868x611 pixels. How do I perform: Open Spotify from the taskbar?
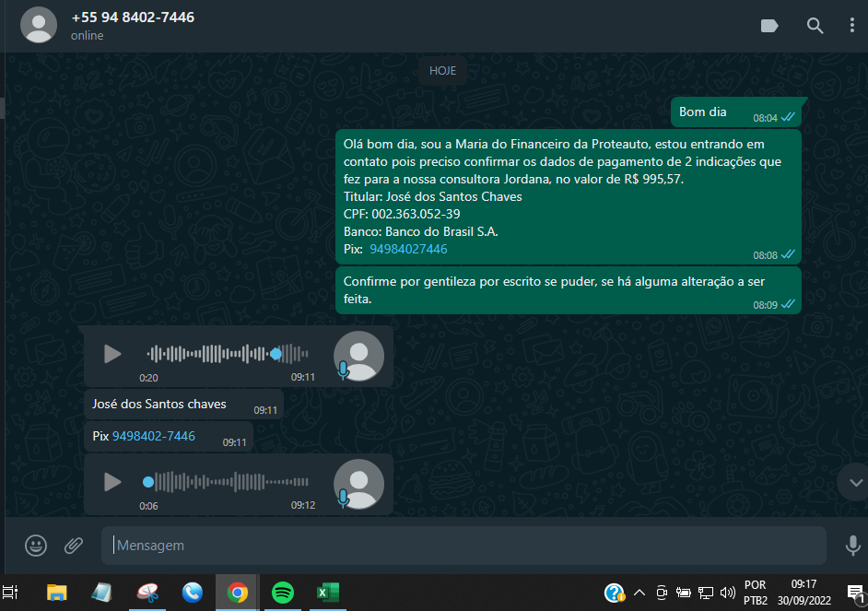coord(283,593)
